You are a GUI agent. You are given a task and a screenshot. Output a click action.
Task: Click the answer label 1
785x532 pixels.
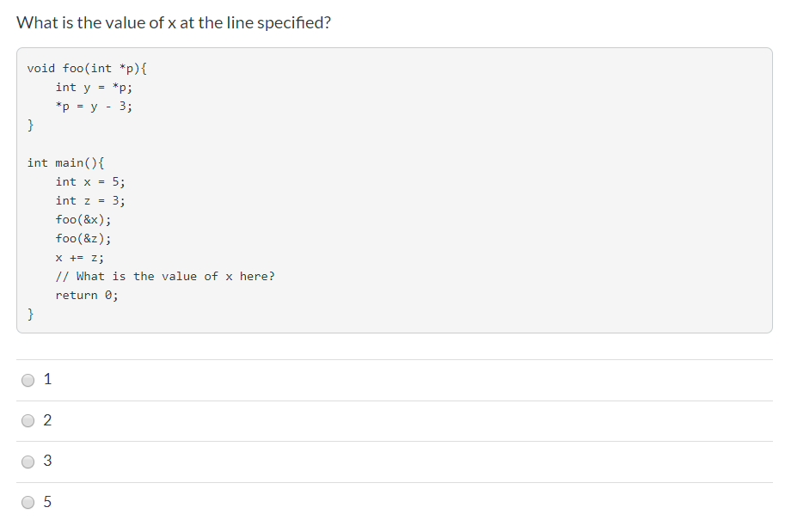[x=46, y=378]
